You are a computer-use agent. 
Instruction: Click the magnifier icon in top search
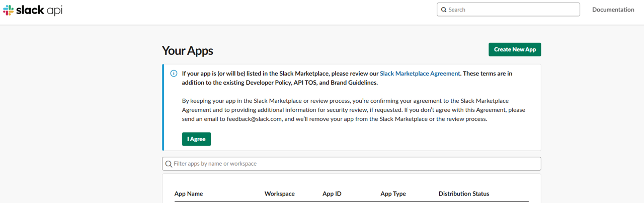[444, 10]
